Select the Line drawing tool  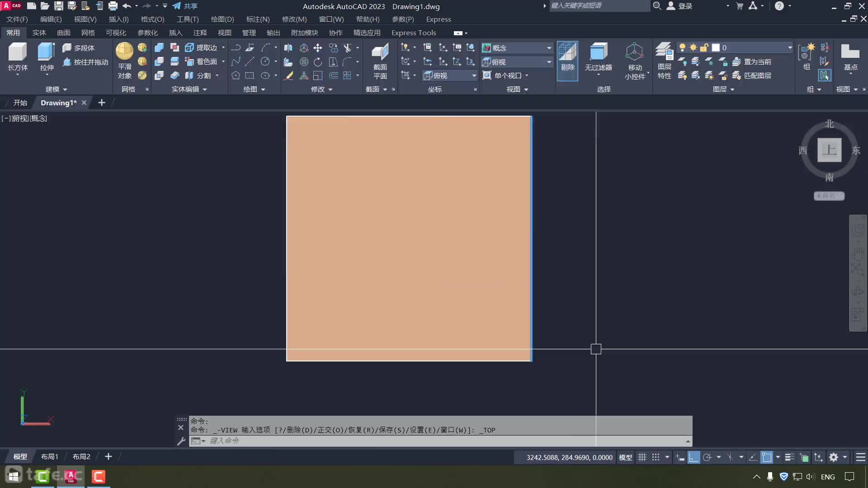coord(250,61)
